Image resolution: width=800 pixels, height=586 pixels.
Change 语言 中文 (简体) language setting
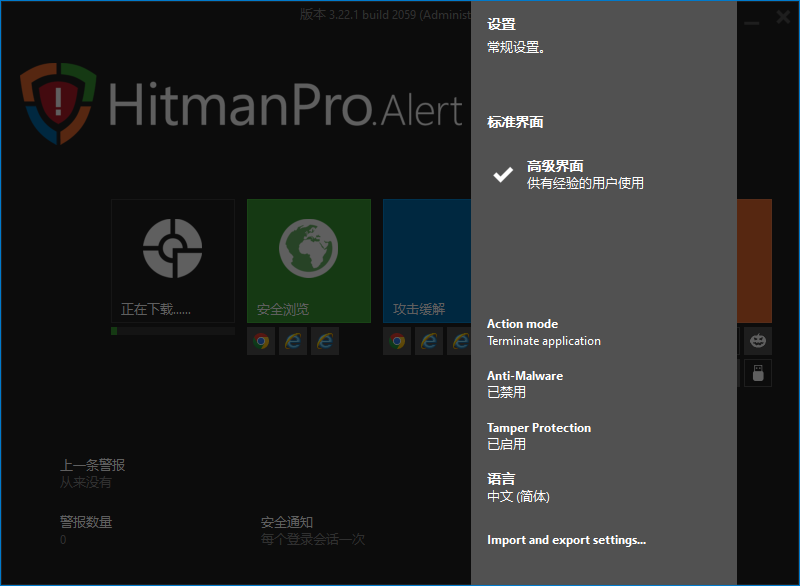(x=518, y=488)
